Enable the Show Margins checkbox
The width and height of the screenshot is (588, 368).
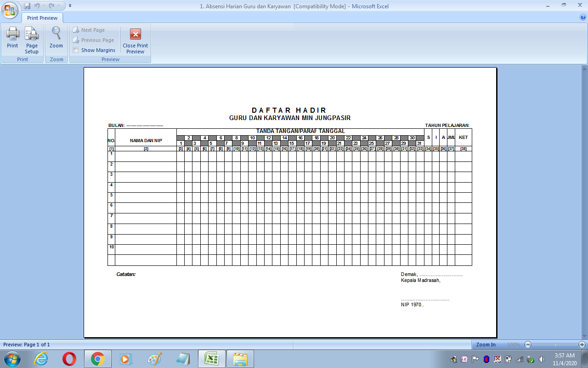(76, 50)
